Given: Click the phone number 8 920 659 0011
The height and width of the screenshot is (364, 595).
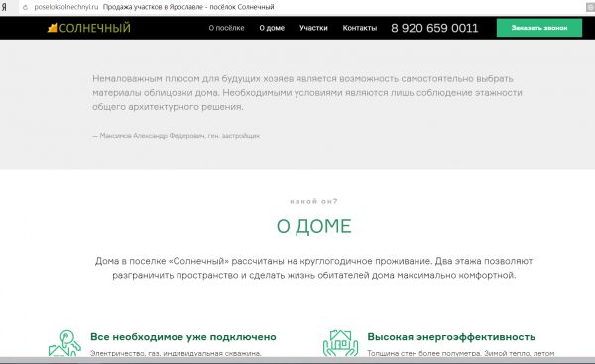Looking at the screenshot, I should coord(434,28).
